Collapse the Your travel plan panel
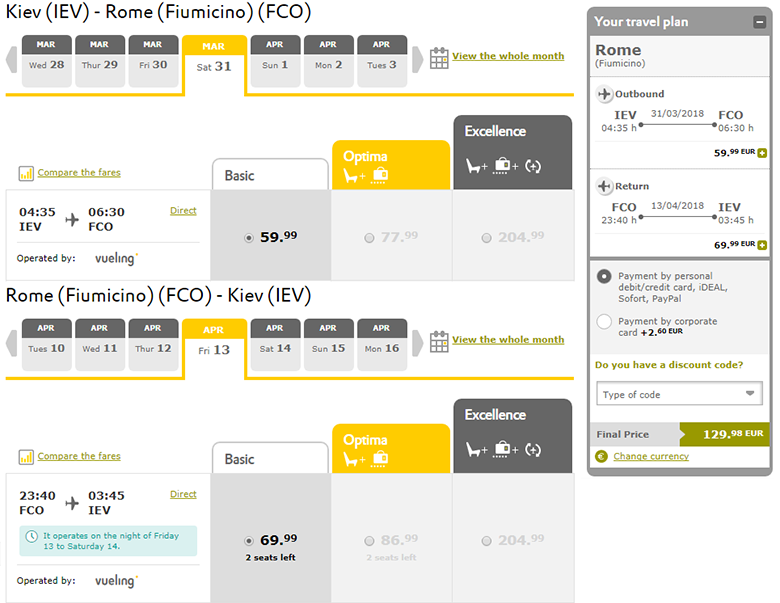Viewport: 780px width, 603px height. [761, 21]
